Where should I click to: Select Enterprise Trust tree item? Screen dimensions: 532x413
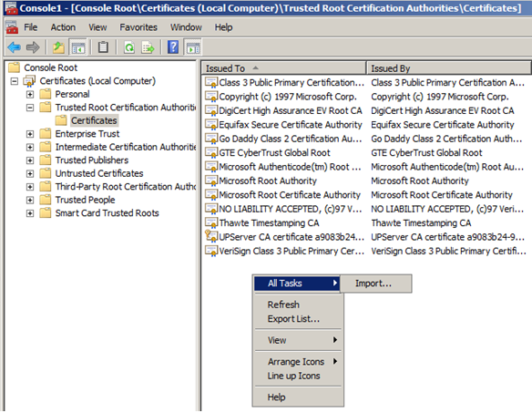(x=87, y=134)
